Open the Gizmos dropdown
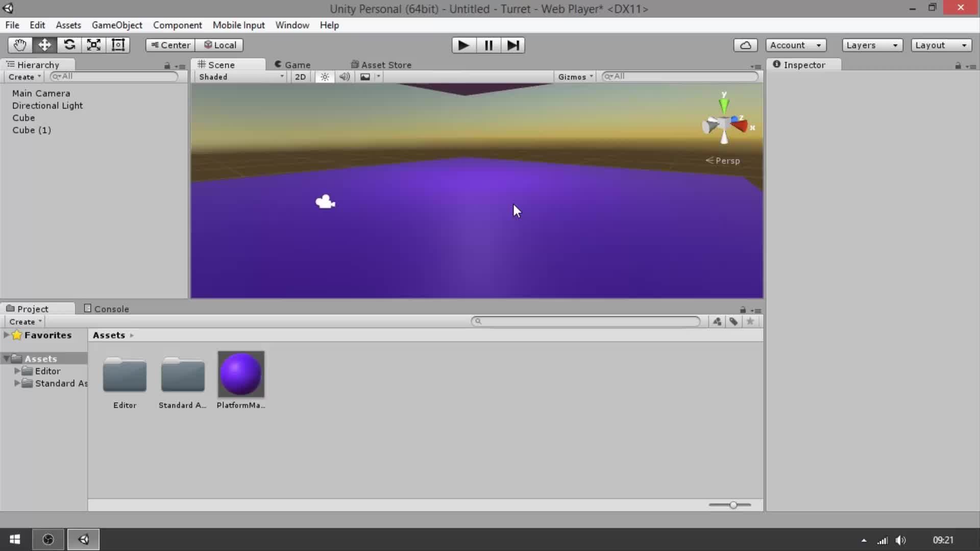 pos(575,77)
